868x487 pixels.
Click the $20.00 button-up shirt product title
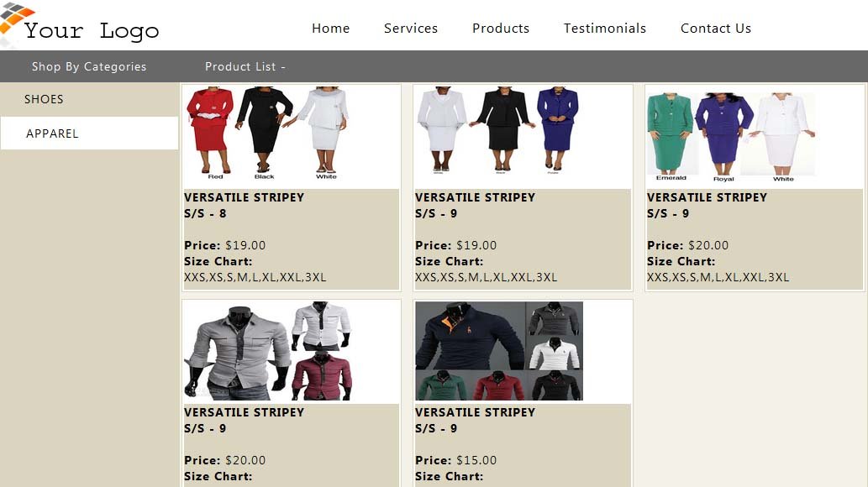(245, 420)
